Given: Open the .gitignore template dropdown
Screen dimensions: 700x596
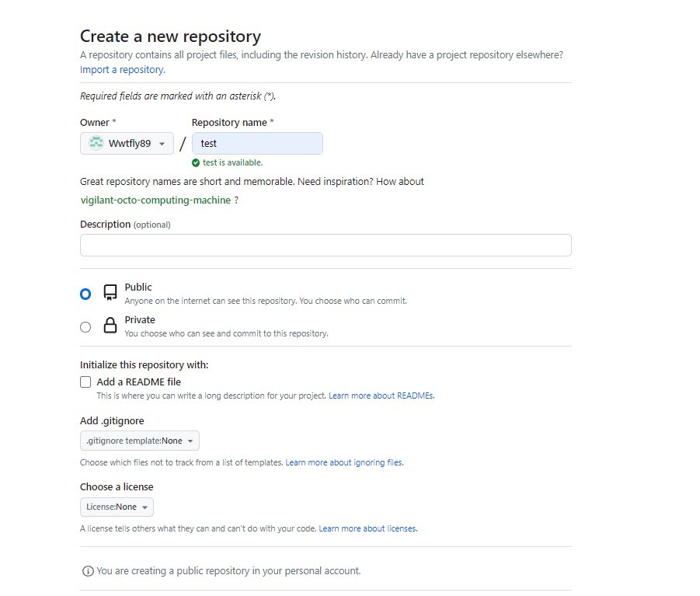Looking at the screenshot, I should [140, 441].
